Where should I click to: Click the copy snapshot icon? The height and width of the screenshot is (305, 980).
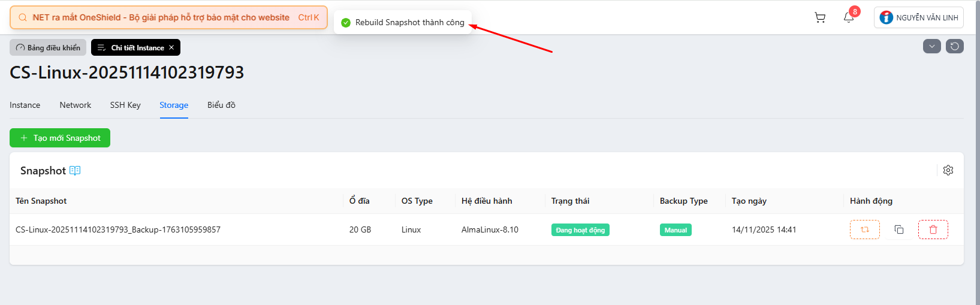(x=899, y=229)
